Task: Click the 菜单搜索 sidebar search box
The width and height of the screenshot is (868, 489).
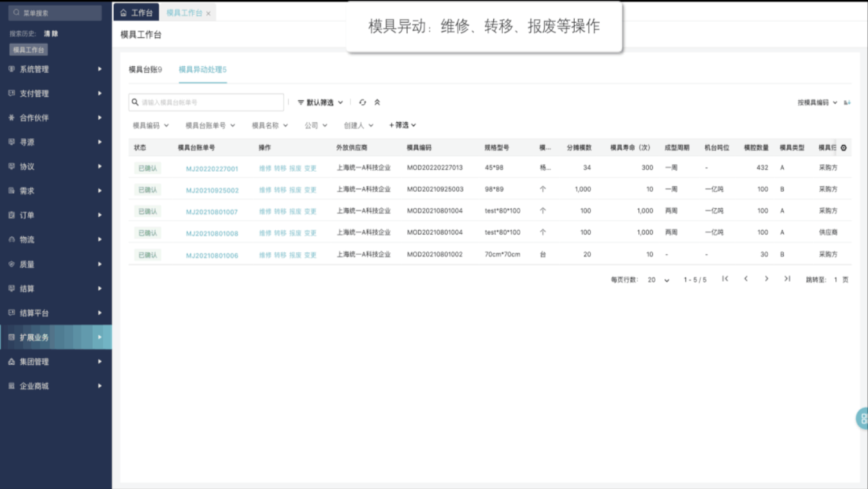Action: point(56,13)
